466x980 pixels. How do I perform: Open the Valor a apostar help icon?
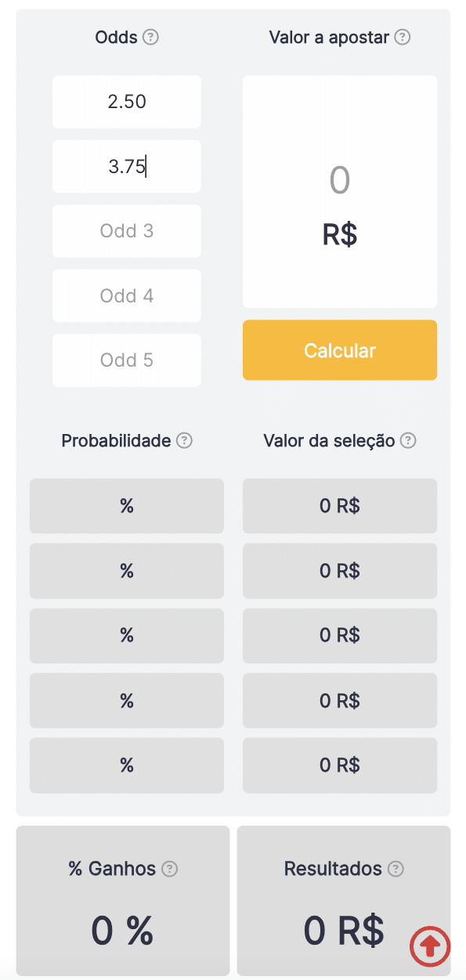point(403,37)
